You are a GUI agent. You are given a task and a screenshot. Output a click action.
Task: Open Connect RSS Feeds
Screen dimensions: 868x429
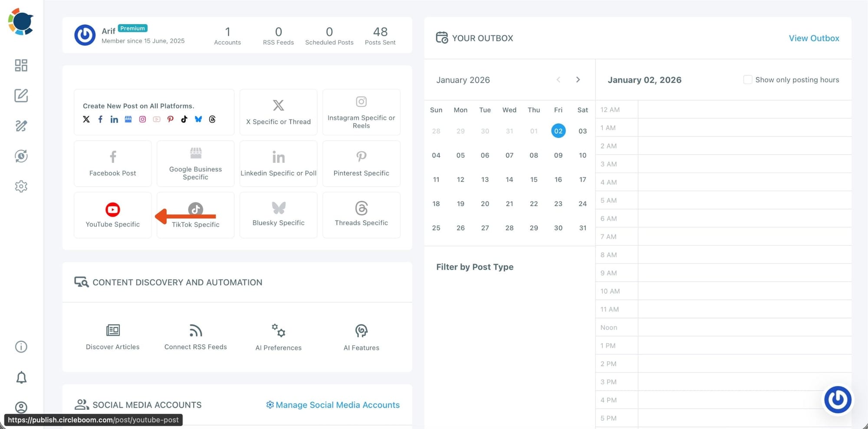[195, 337]
